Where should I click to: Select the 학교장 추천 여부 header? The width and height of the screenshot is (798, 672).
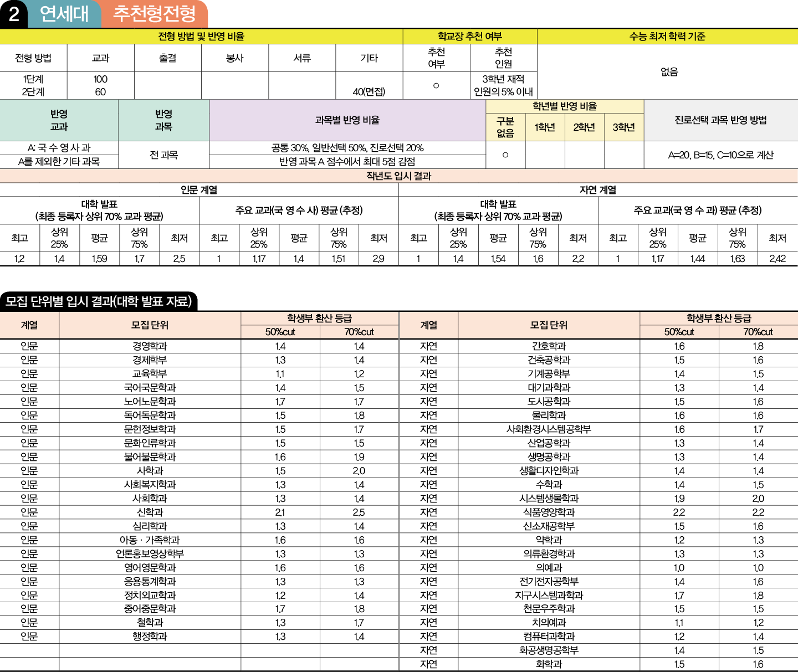point(470,37)
